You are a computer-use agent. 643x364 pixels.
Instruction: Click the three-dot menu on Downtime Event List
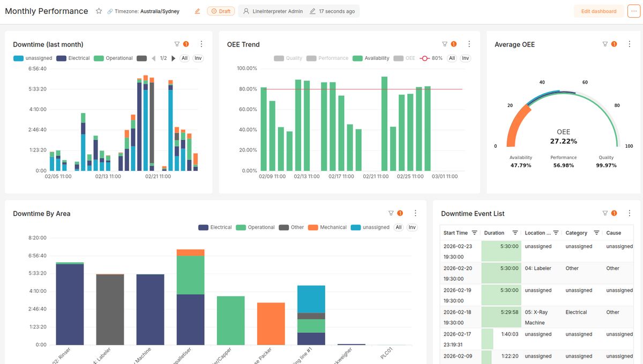click(x=629, y=213)
